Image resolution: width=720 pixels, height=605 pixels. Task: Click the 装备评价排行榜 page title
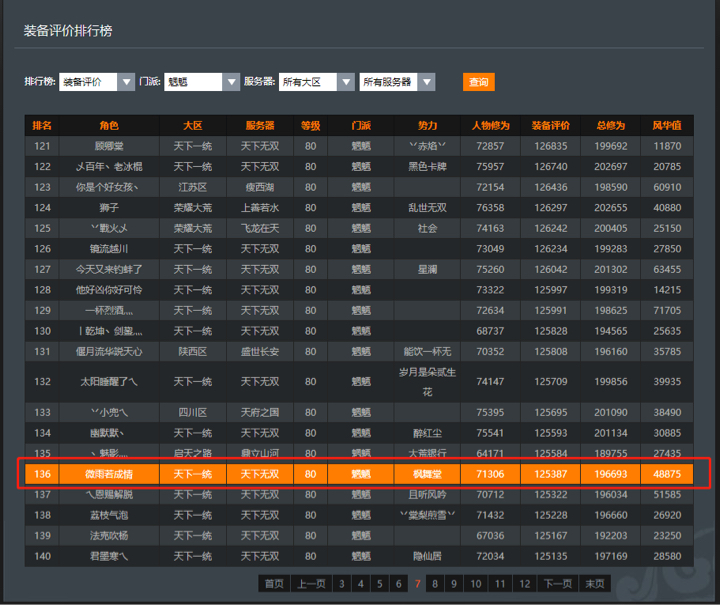(68, 31)
